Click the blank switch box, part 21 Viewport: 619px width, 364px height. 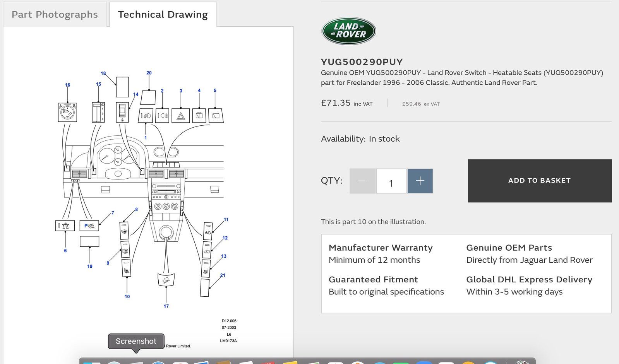pos(205,288)
